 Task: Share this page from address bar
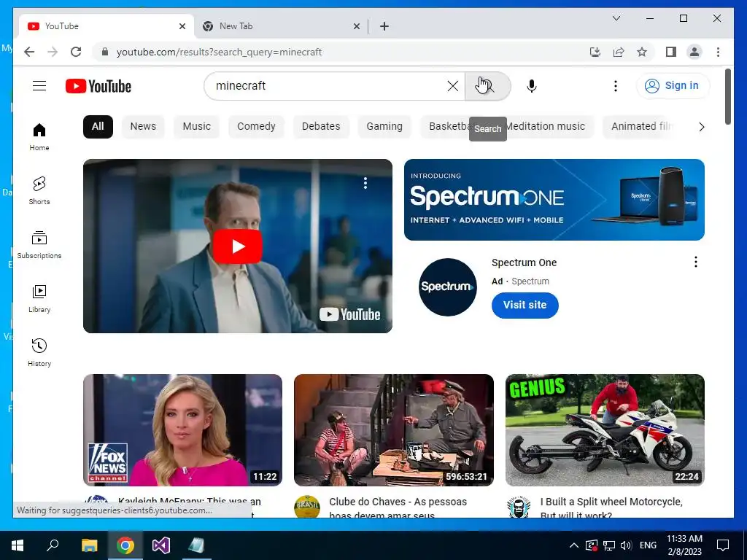pos(619,52)
